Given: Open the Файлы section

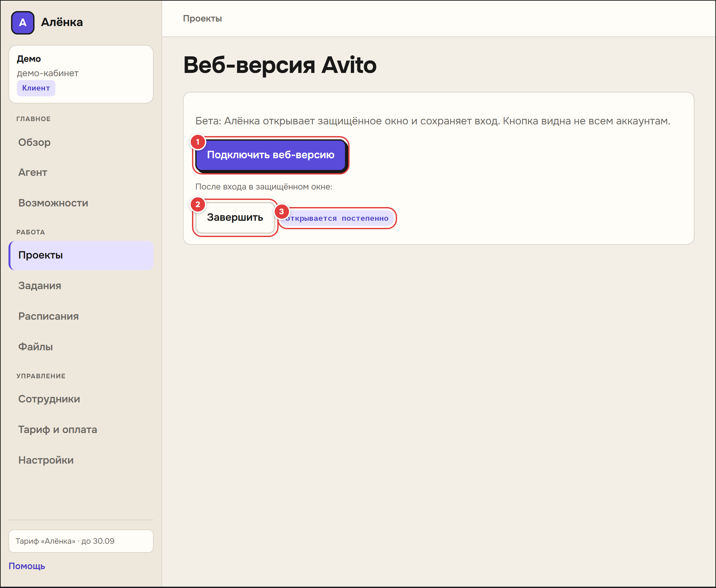Looking at the screenshot, I should pos(81,347).
